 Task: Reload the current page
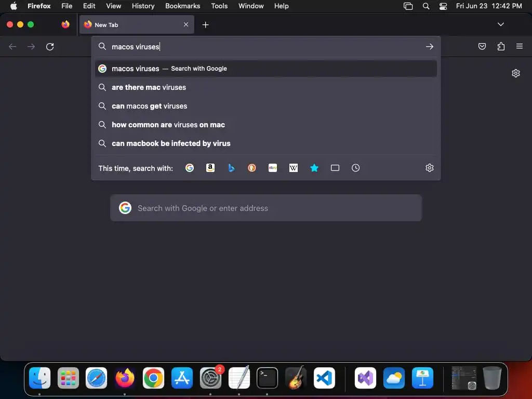pos(50,46)
